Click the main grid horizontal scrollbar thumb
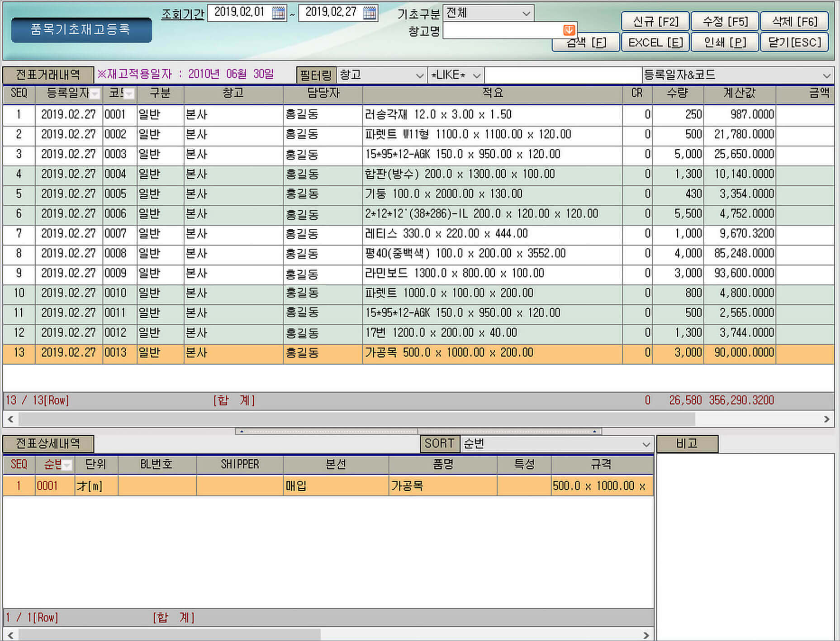 coord(356,419)
